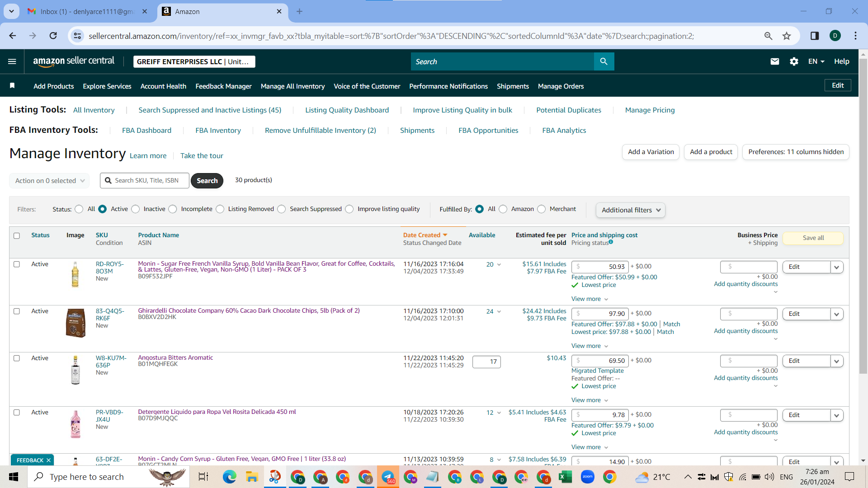The width and height of the screenshot is (868, 488).
Task: Go back with the browser back arrow
Action: point(13,36)
